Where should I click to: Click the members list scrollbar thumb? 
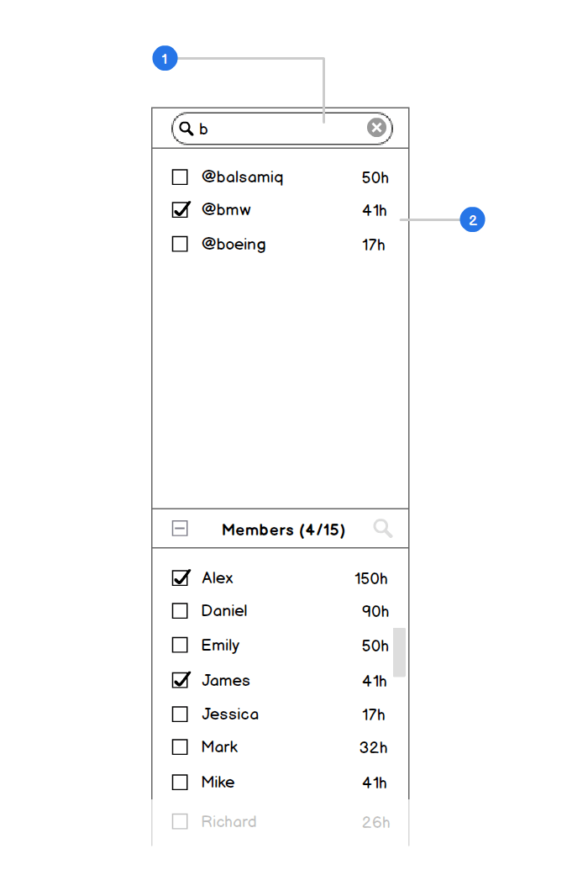pyautogui.click(x=400, y=652)
